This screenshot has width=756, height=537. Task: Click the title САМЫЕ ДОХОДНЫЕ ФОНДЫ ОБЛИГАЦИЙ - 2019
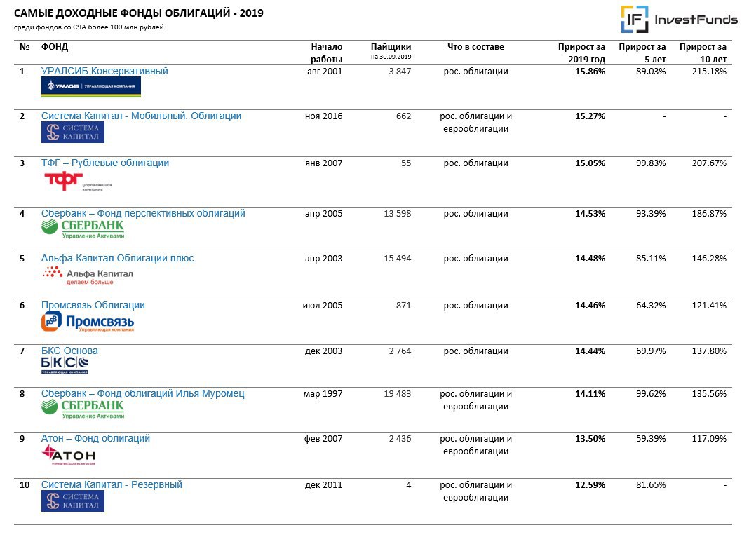click(139, 13)
